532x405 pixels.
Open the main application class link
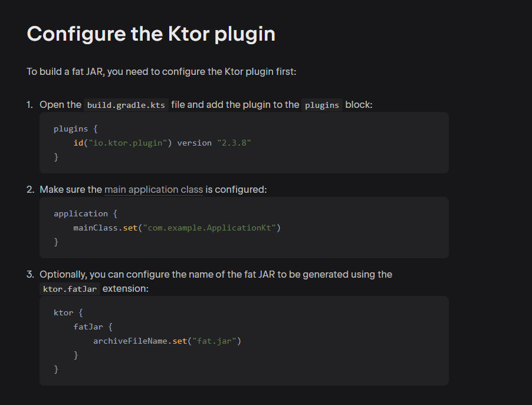point(153,190)
